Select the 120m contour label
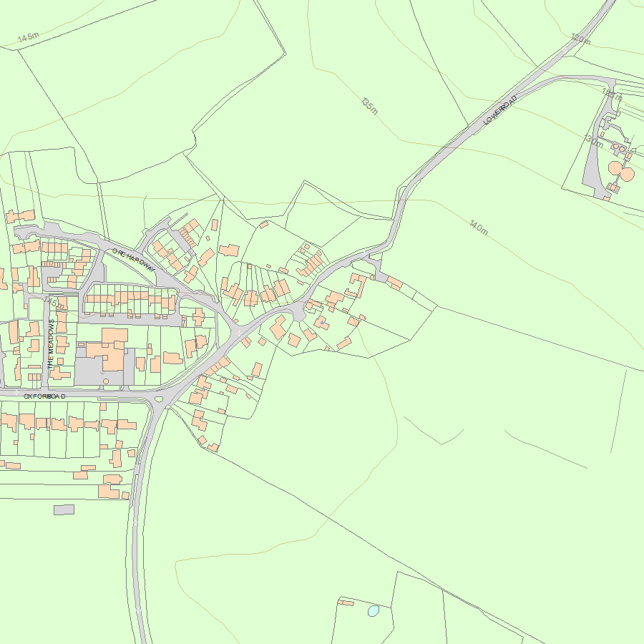The height and width of the screenshot is (644, 644). pyautogui.click(x=581, y=39)
